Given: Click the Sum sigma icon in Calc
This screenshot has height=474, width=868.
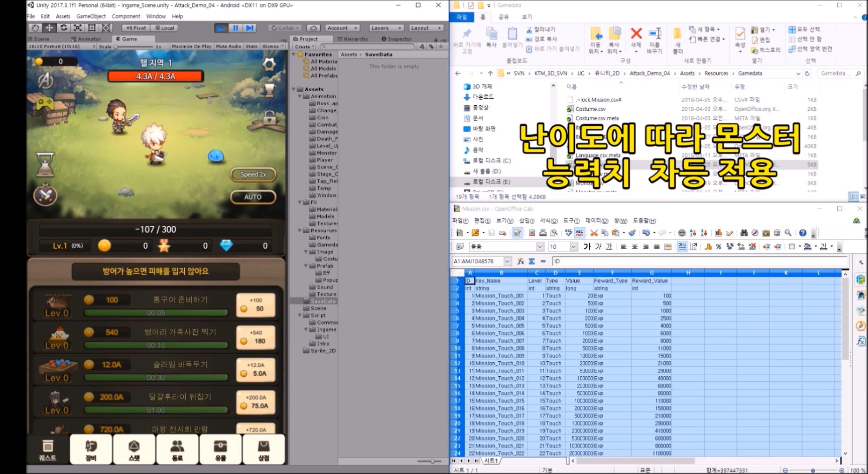Looking at the screenshot, I should click(x=532, y=261).
